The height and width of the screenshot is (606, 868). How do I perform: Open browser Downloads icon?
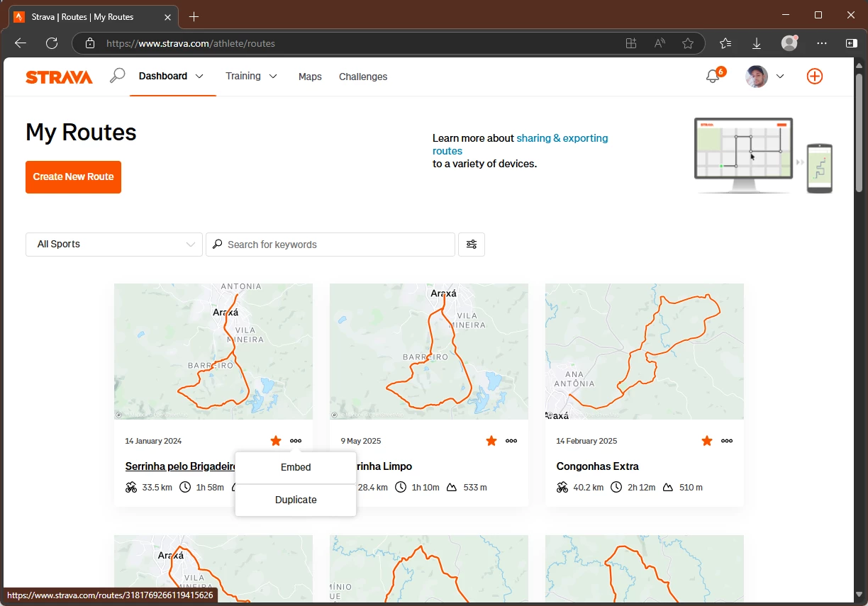757,43
